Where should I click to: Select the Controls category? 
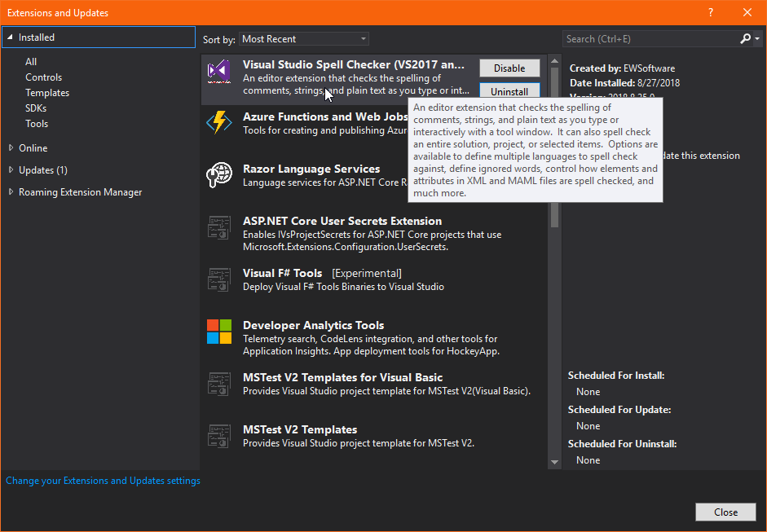pyautogui.click(x=43, y=77)
